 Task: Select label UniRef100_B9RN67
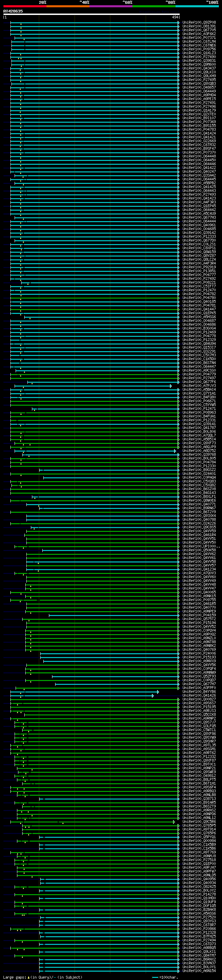click(x=199, y=508)
